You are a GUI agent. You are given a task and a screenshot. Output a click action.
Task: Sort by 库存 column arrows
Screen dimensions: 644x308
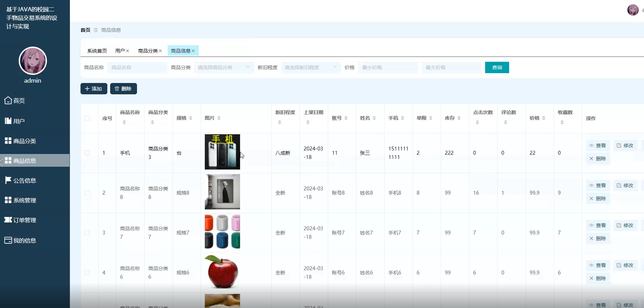click(459, 118)
